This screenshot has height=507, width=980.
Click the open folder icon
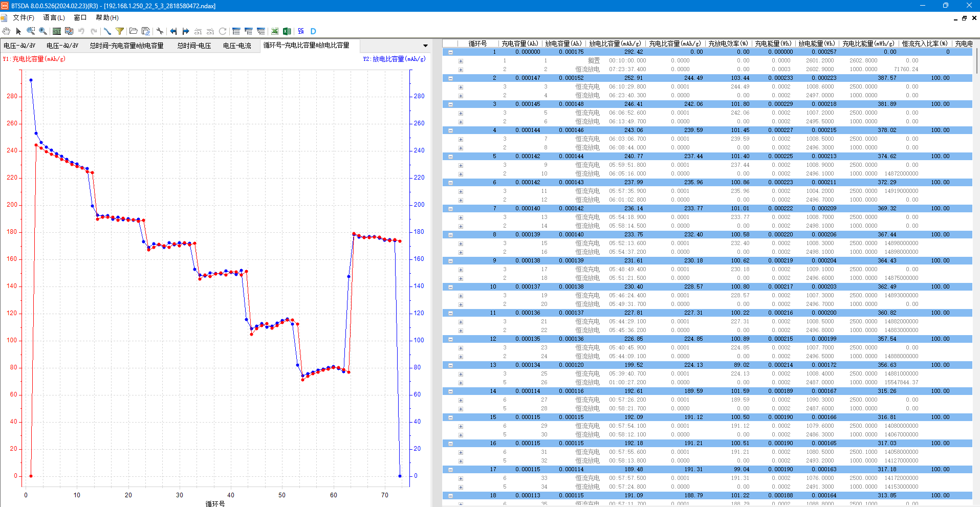(x=134, y=31)
